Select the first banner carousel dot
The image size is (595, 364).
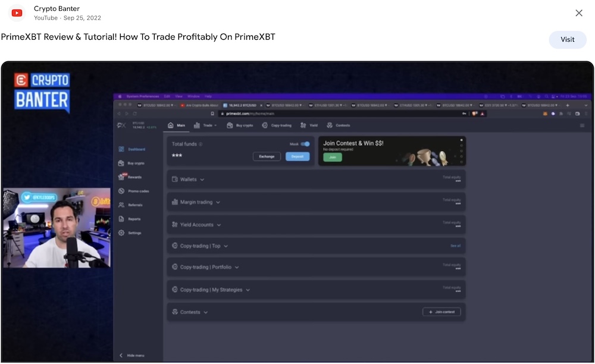pos(462,140)
